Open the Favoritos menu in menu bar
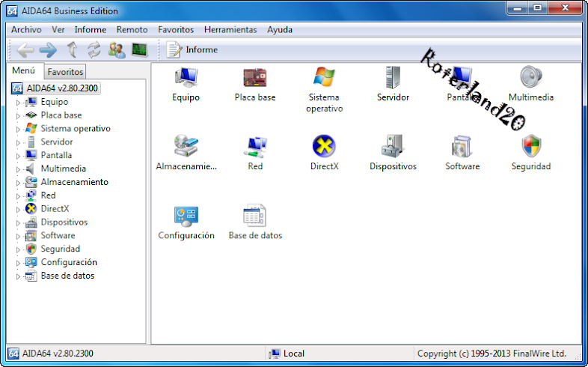588x367 pixels. 176,30
